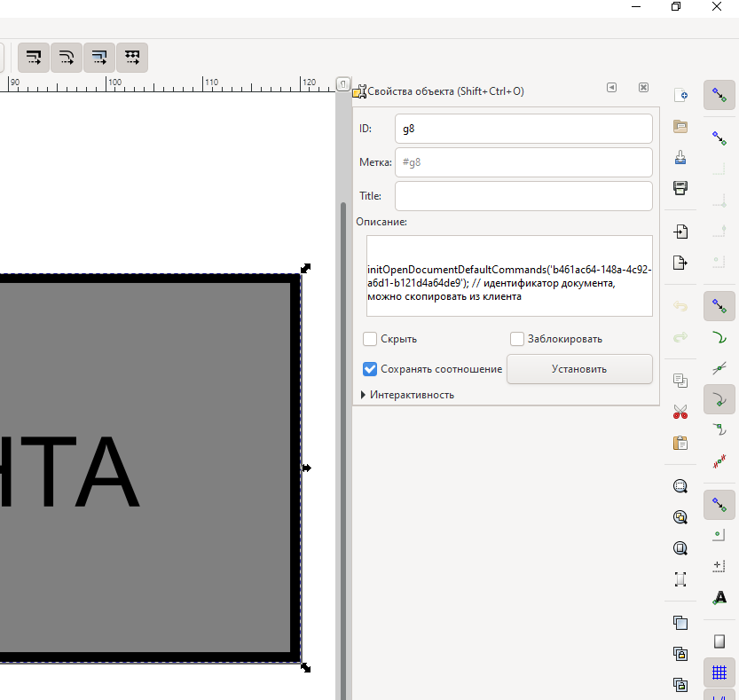Check the Скрыть checkbox
739x700 pixels.
click(370, 339)
